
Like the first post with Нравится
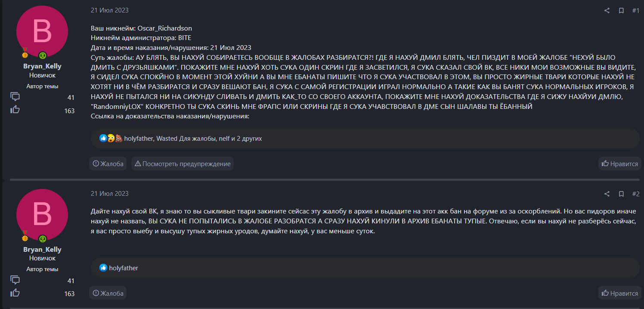pyautogui.click(x=620, y=164)
